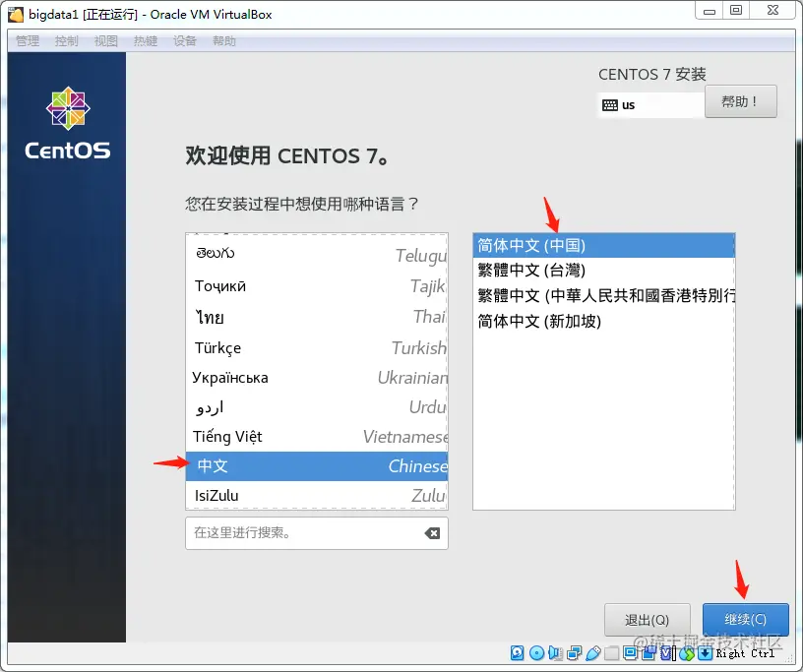Click the hard disk activity icon in status bar
Viewport: 803px width, 672px height.
pyautogui.click(x=518, y=653)
